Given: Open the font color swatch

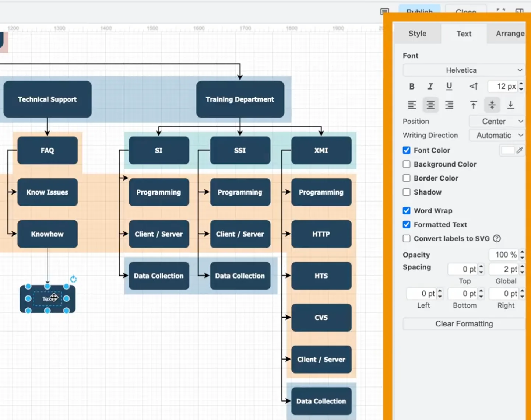Looking at the screenshot, I should coord(507,150).
